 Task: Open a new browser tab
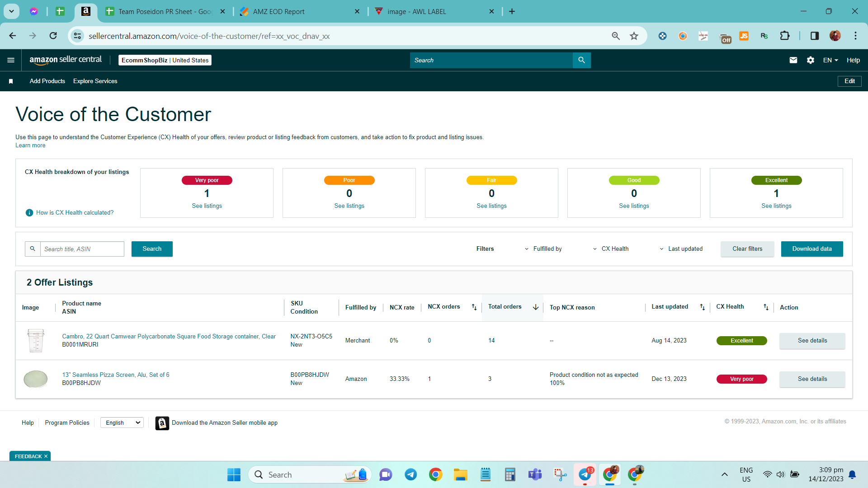pos(512,11)
